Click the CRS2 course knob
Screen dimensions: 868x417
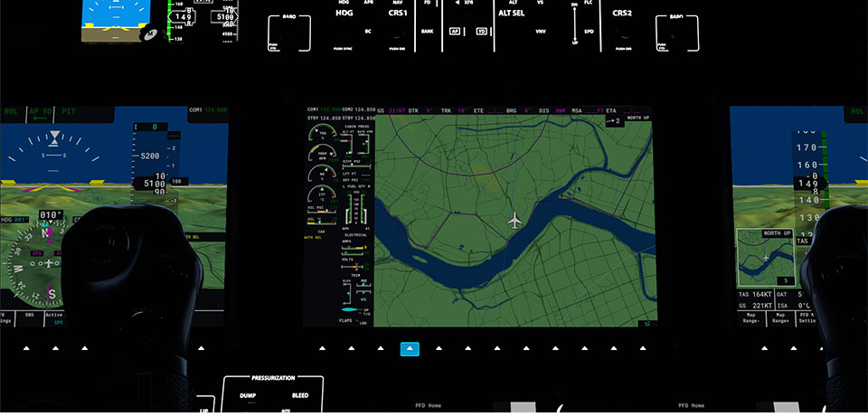(x=622, y=34)
